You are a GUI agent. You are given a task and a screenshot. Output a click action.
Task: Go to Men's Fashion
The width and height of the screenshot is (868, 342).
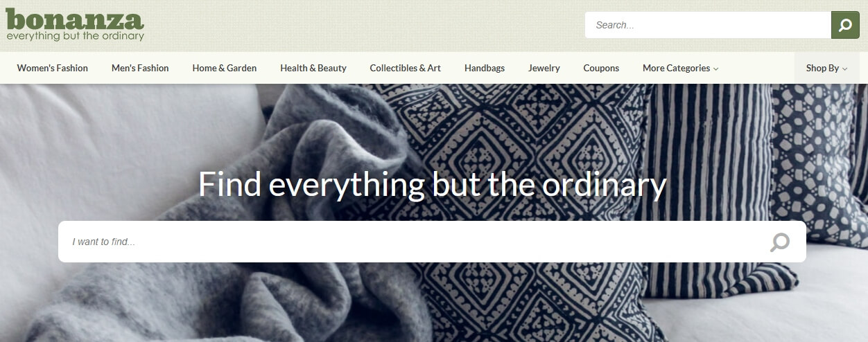point(140,68)
